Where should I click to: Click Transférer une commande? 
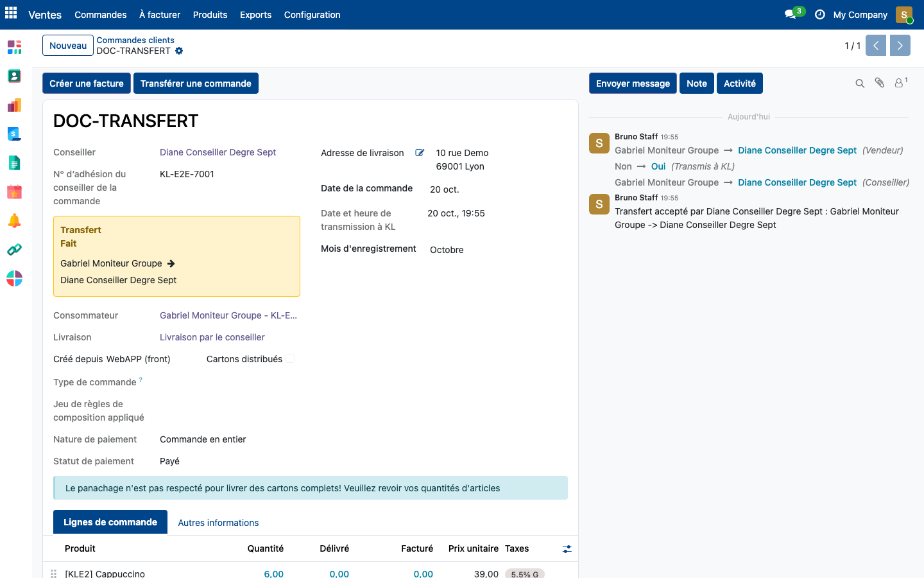pos(196,83)
